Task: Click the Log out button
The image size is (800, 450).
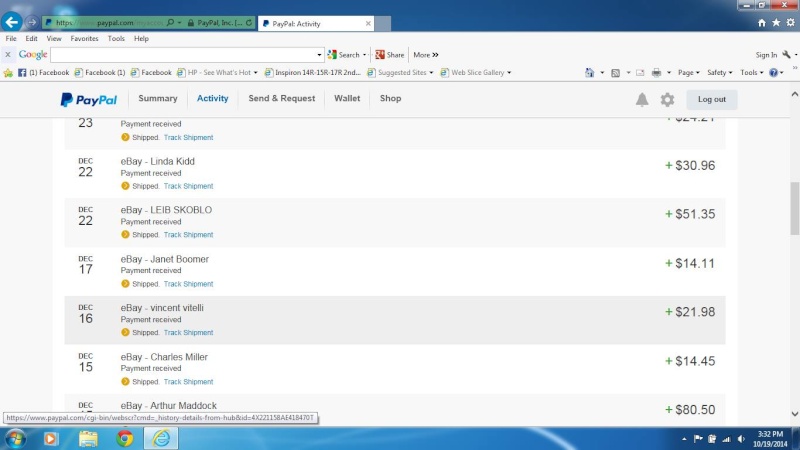Action: [711, 99]
